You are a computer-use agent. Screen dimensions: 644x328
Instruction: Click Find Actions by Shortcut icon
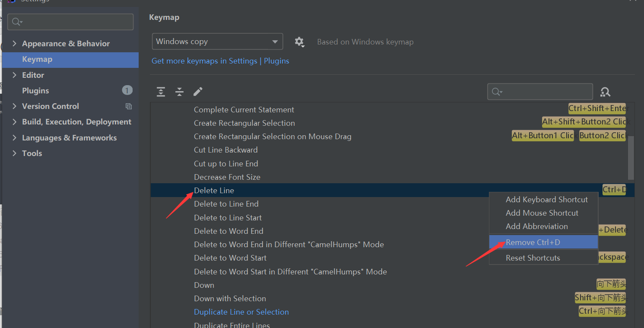pos(605,92)
